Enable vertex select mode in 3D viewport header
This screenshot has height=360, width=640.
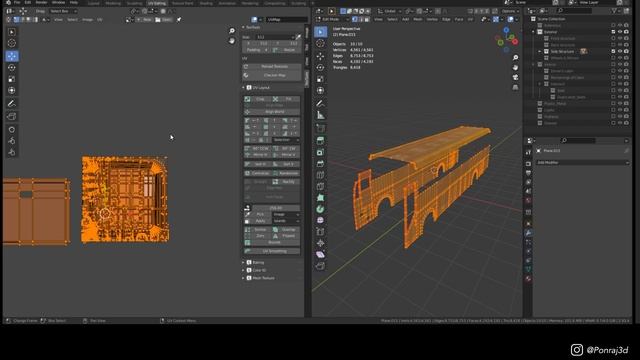[355, 20]
